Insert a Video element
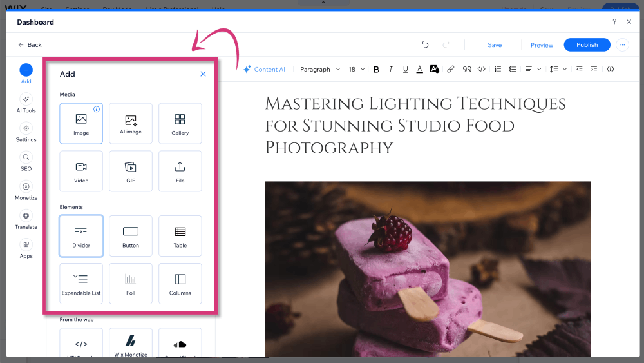This screenshot has width=644, height=363. click(81, 171)
